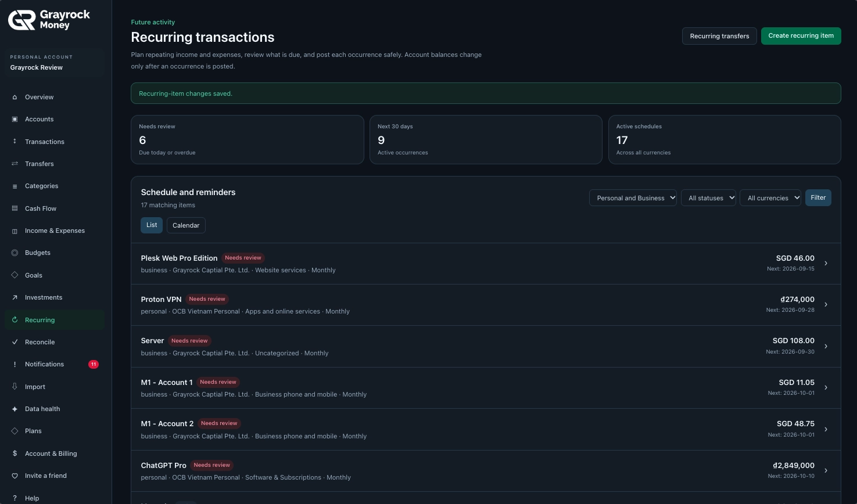Screen dimensions: 857x504
Task: Open the Plesk Web Pro Edition item
Action: pos(486,264)
